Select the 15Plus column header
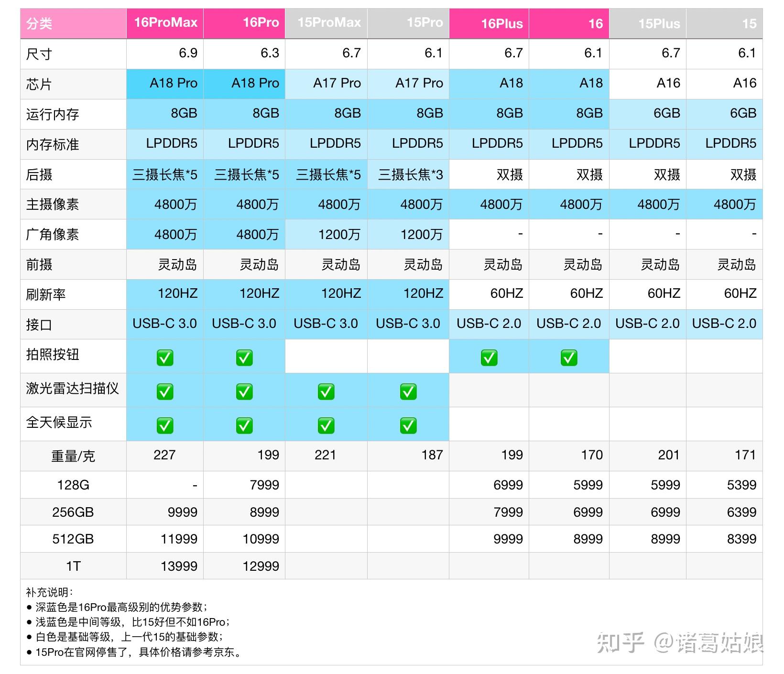 click(x=648, y=23)
